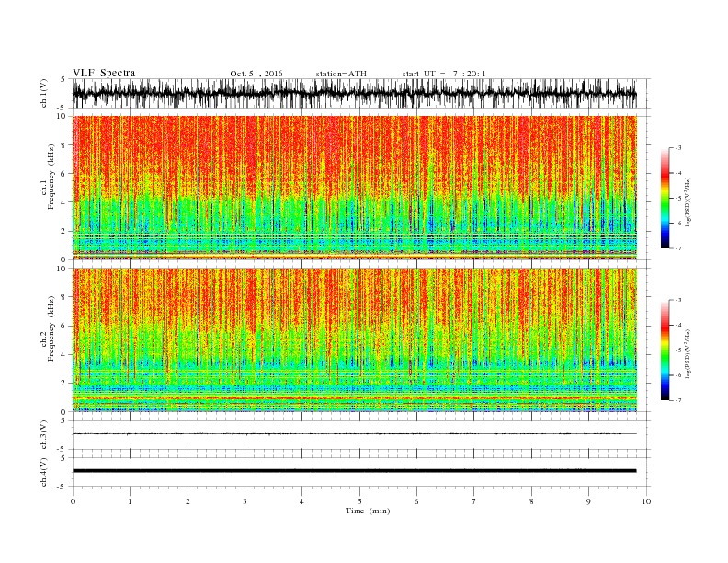The width and height of the screenshot is (728, 563).
Task: Click the "VLF Spectra" plot title
Action: (x=104, y=73)
